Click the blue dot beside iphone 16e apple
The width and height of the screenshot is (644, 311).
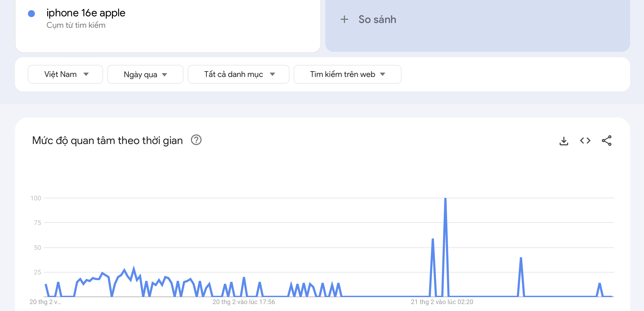coord(32,14)
